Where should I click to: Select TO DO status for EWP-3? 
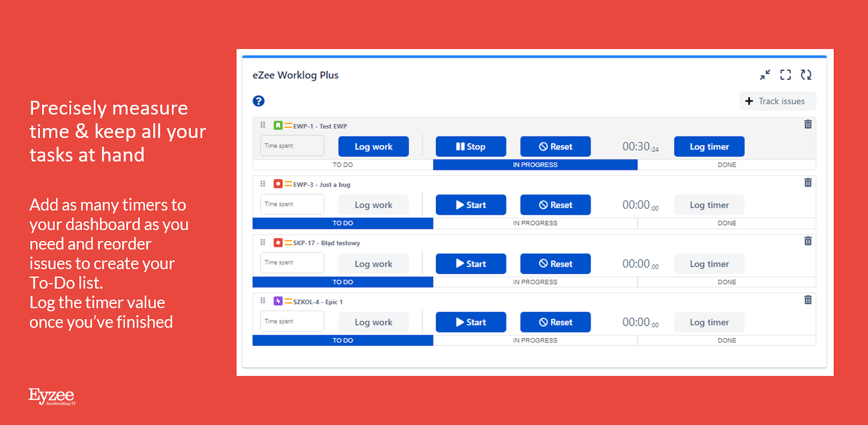(x=343, y=223)
